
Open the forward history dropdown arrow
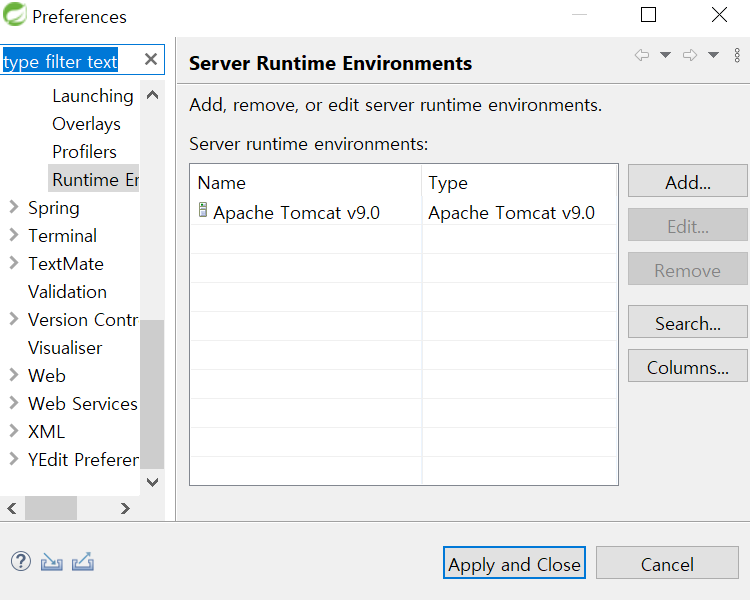click(x=713, y=55)
